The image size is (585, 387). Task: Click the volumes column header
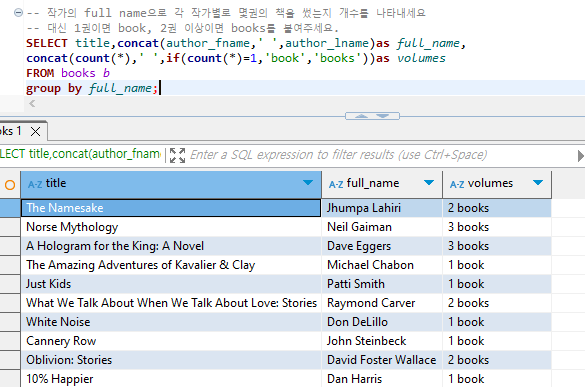pyautogui.click(x=497, y=184)
